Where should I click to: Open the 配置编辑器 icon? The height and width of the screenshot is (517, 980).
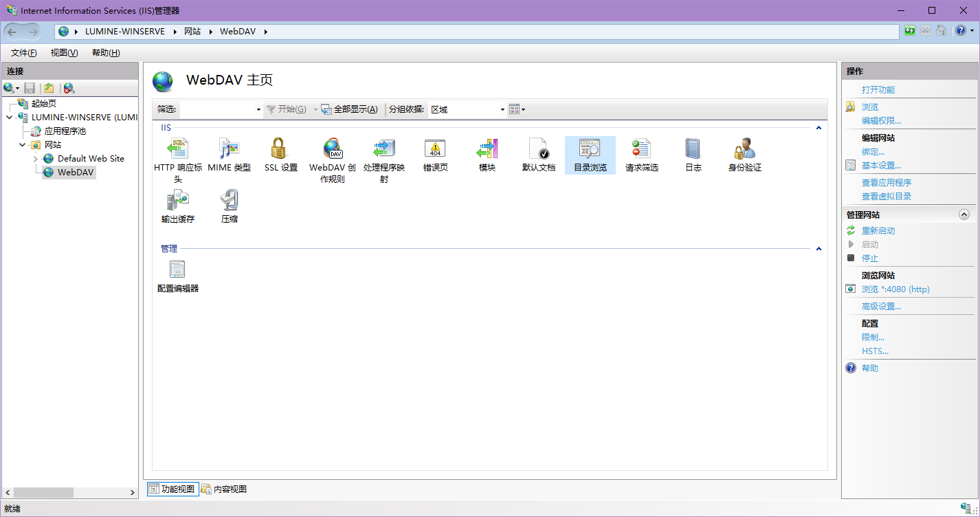point(177,270)
